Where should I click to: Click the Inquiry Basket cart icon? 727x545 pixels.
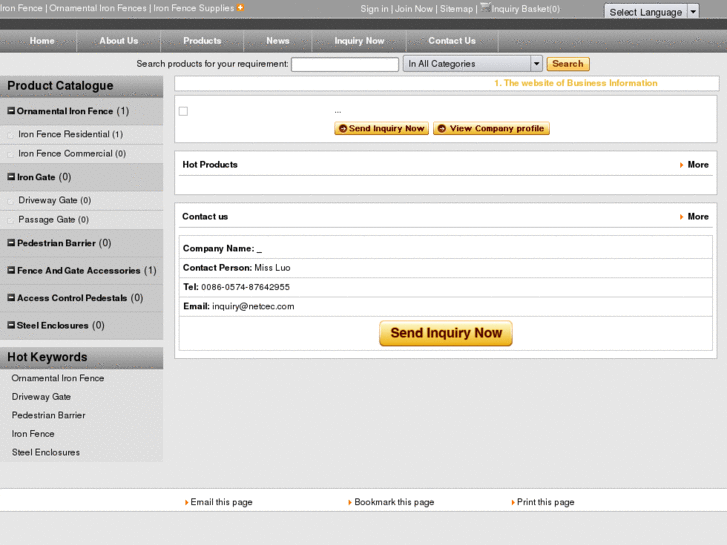(x=485, y=8)
